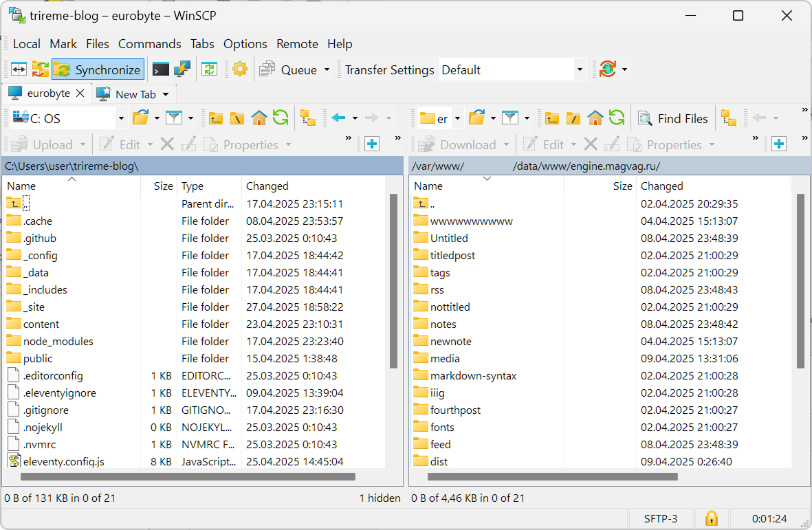The image size is (812, 530).
Task: Go to local root directory icon
Action: [237, 118]
